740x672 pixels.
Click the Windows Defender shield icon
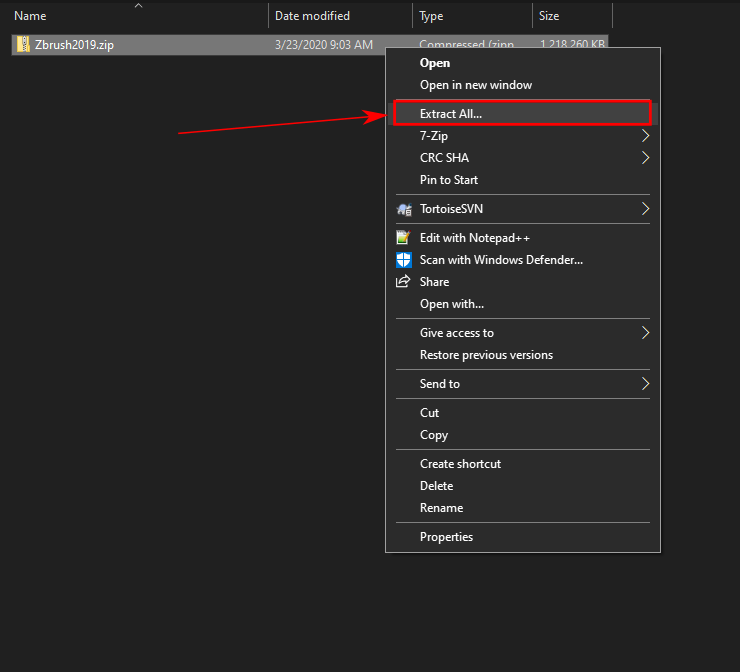click(x=404, y=260)
